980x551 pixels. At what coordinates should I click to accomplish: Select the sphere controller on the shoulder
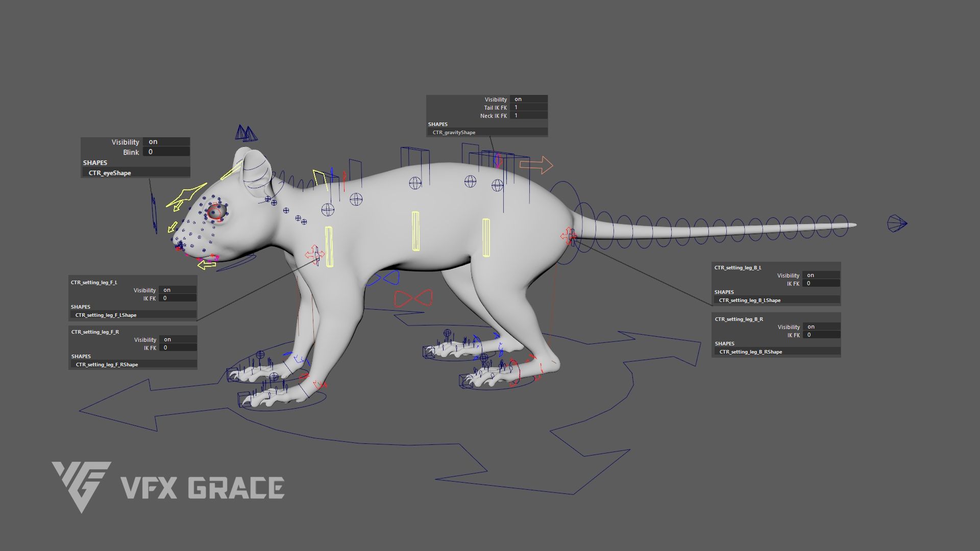tap(328, 209)
